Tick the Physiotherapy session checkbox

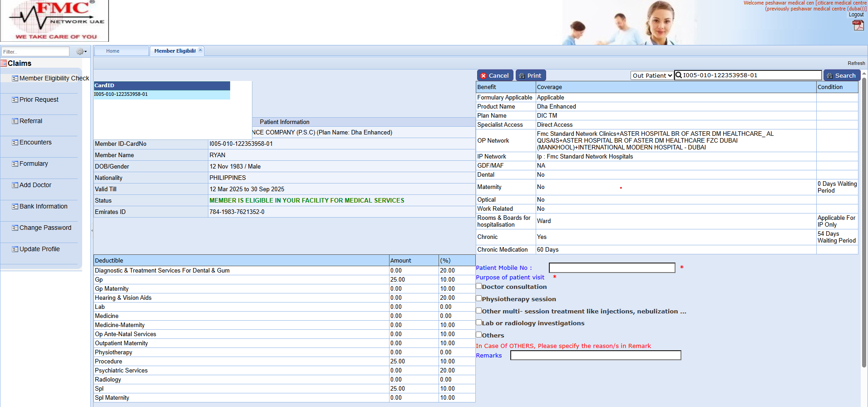(478, 298)
